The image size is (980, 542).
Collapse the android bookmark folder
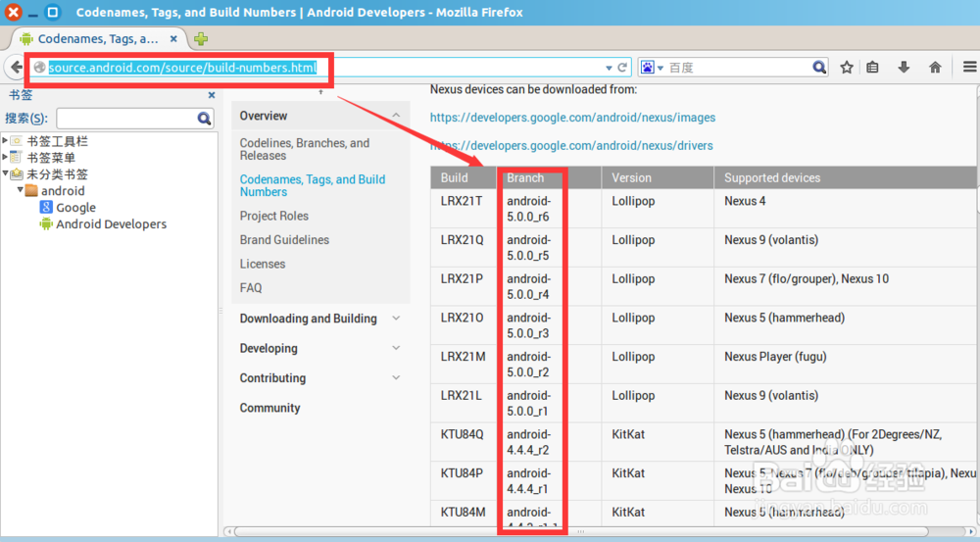(x=20, y=190)
